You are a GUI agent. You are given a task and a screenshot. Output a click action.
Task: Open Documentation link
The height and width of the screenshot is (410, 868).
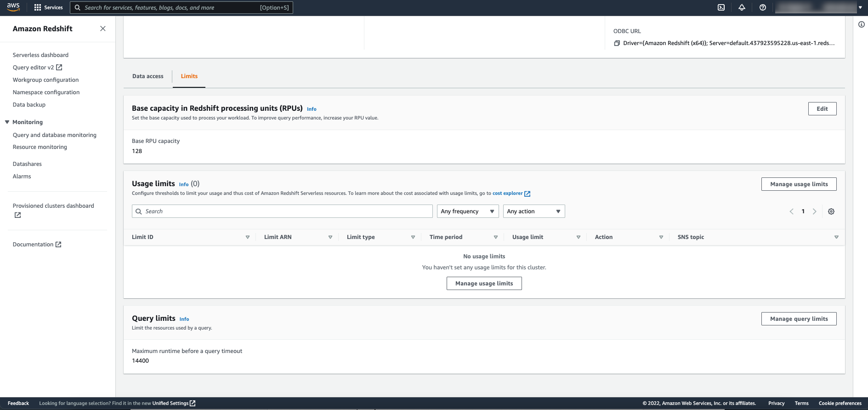(x=33, y=245)
